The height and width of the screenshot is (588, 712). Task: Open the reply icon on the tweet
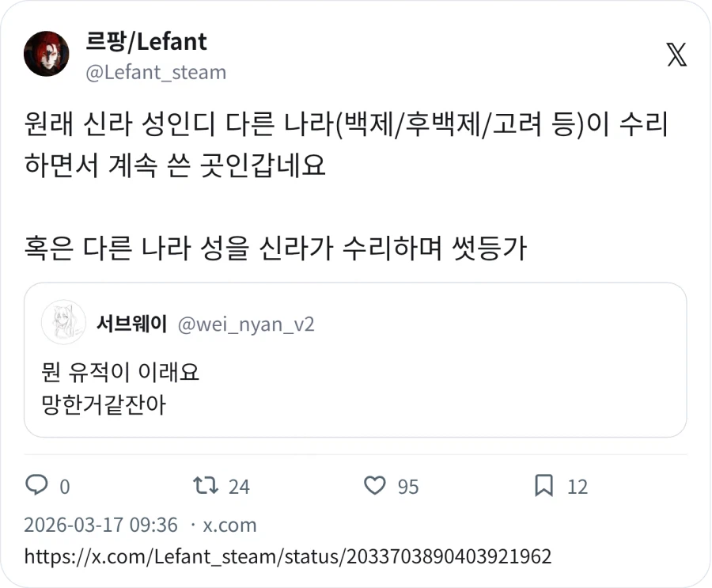click(x=37, y=487)
